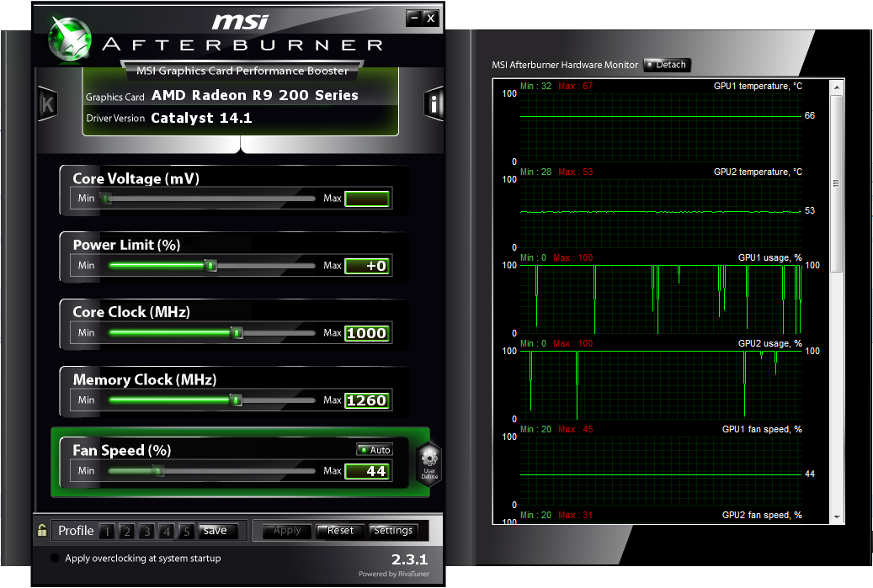Image resolution: width=873 pixels, height=588 pixels.
Task: Click the Core Clock slider handle
Action: [x=237, y=332]
